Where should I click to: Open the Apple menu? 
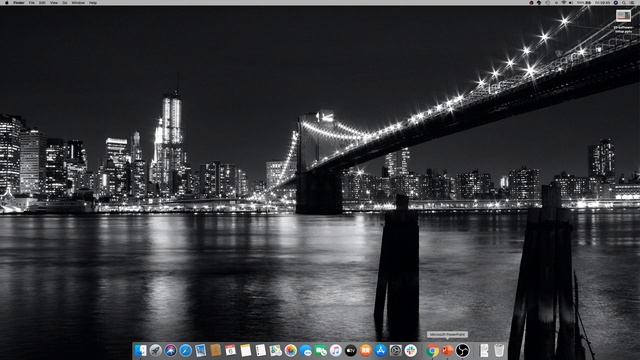[7, 2]
